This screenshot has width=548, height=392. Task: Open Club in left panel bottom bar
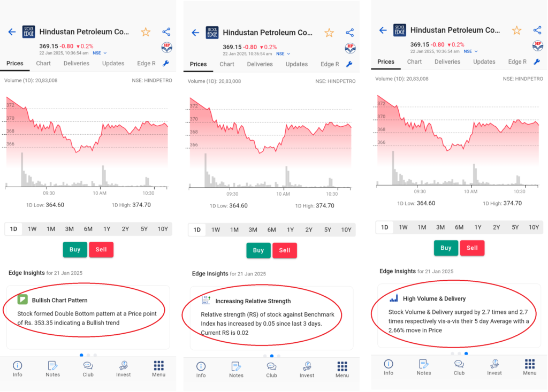(x=88, y=369)
